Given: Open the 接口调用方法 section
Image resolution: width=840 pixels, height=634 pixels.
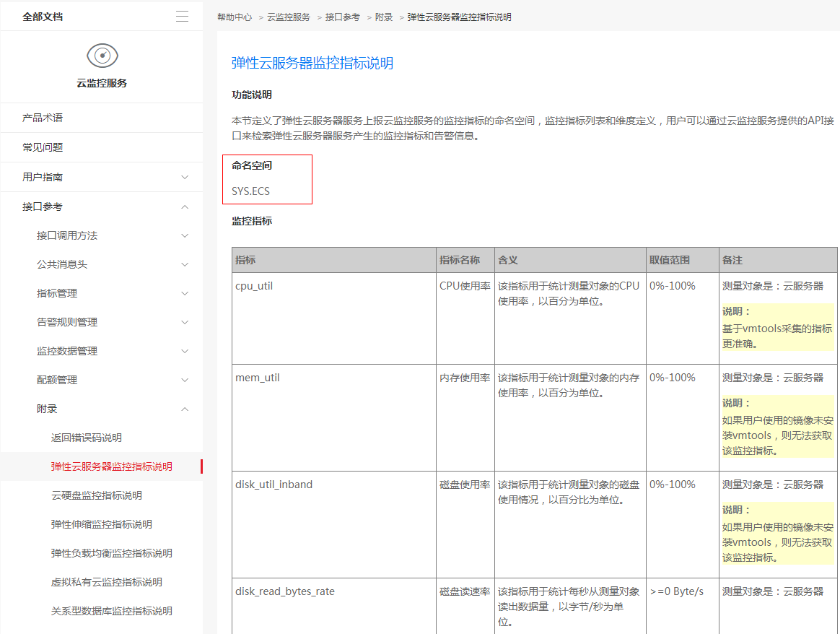Looking at the screenshot, I should click(x=102, y=236).
